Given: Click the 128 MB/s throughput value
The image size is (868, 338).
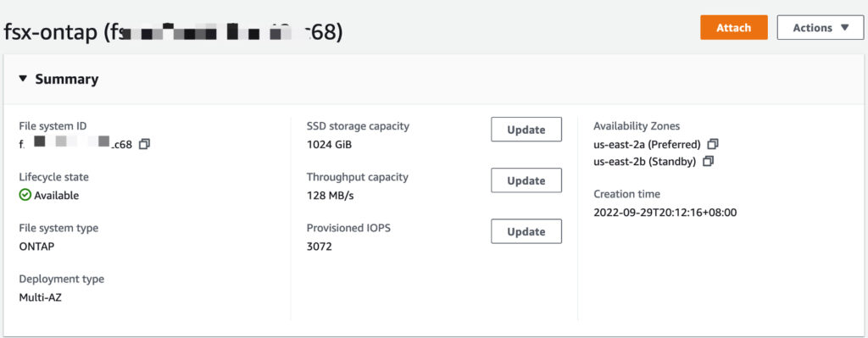Looking at the screenshot, I should click(x=330, y=196).
